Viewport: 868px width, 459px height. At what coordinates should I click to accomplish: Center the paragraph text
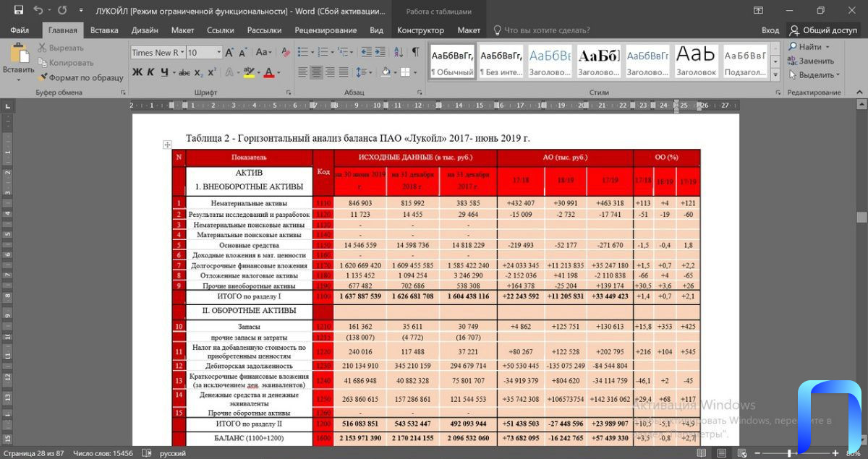[316, 72]
